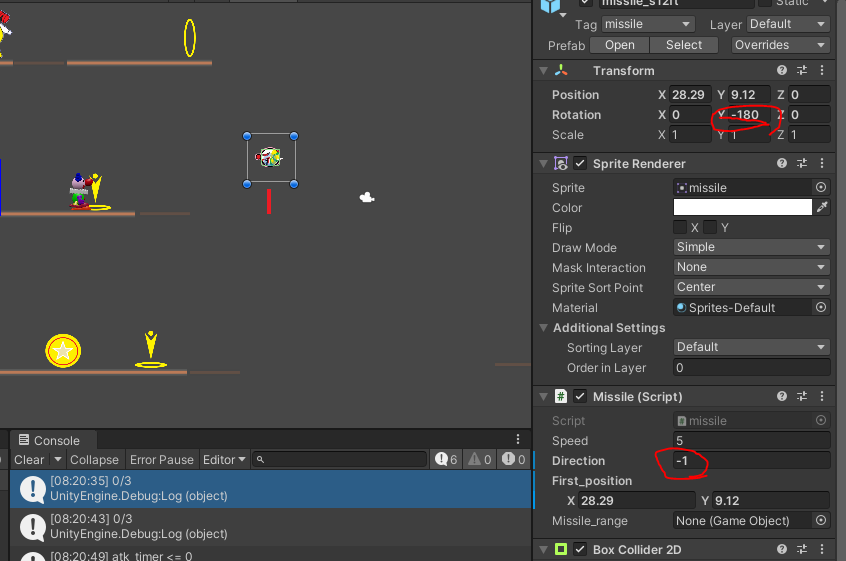
Task: Open Sprite Renderer three-dot menu
Action: 822,163
